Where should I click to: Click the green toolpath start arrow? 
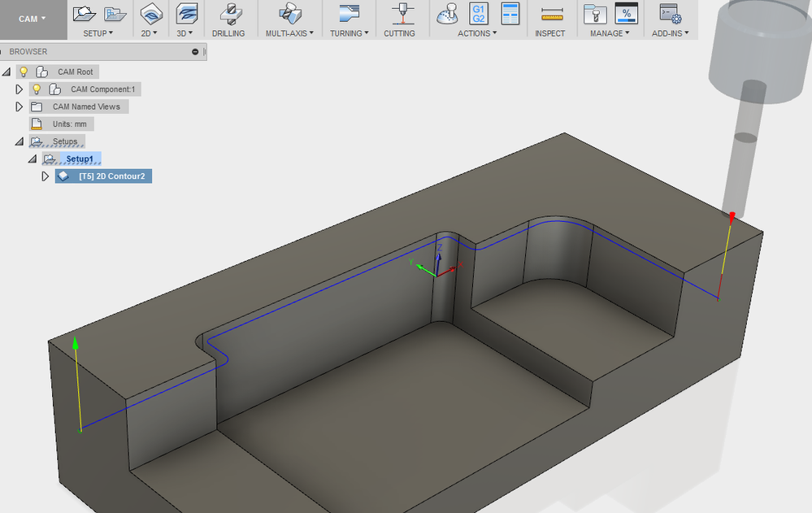76,343
